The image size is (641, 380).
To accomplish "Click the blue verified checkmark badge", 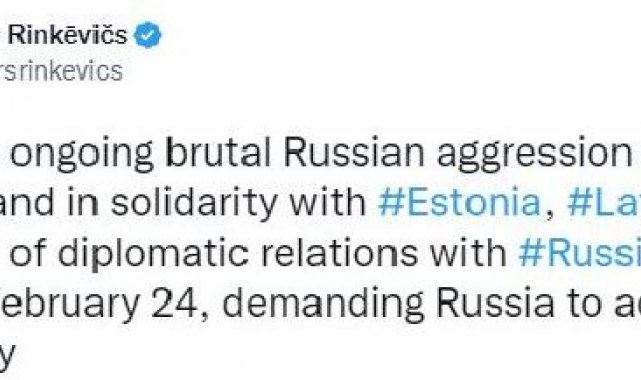I will click(x=148, y=35).
